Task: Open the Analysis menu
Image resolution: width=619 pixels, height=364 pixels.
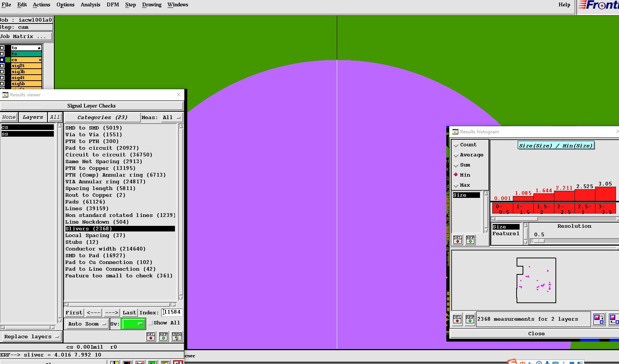Action: point(90,5)
